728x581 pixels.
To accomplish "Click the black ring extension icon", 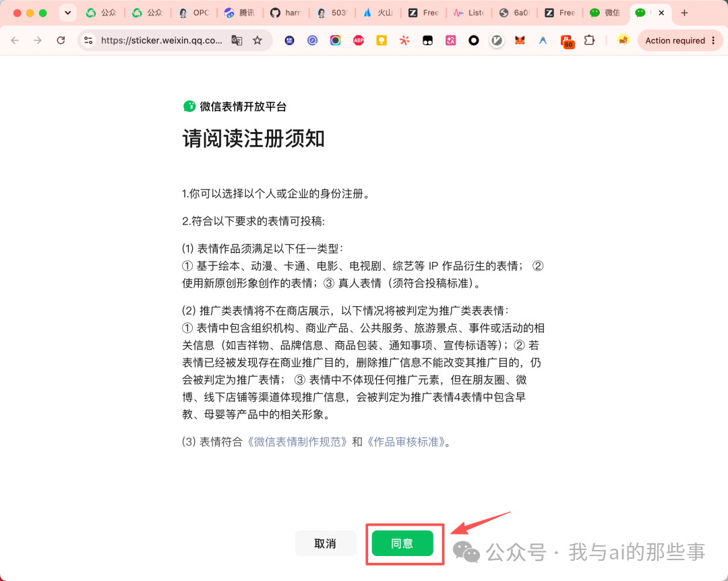I will tap(474, 40).
